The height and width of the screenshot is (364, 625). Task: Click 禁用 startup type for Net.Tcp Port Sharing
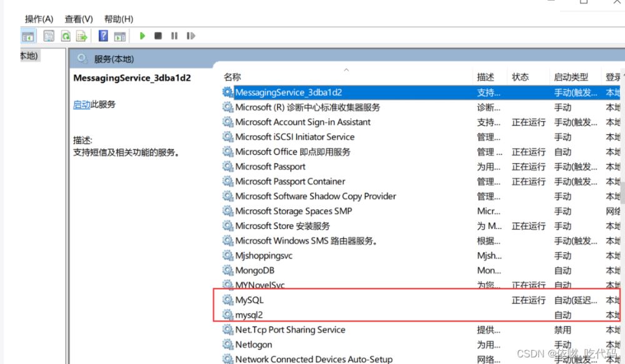tap(562, 330)
